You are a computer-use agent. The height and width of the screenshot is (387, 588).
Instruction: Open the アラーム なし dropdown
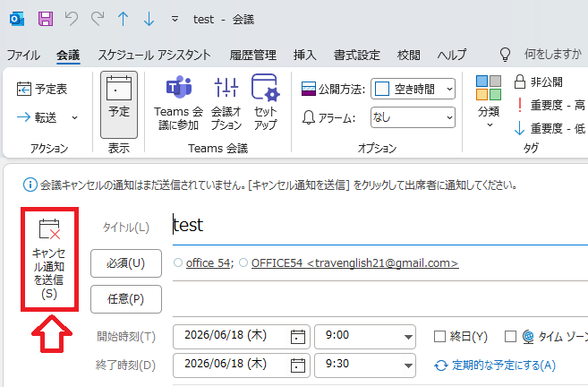pos(413,117)
